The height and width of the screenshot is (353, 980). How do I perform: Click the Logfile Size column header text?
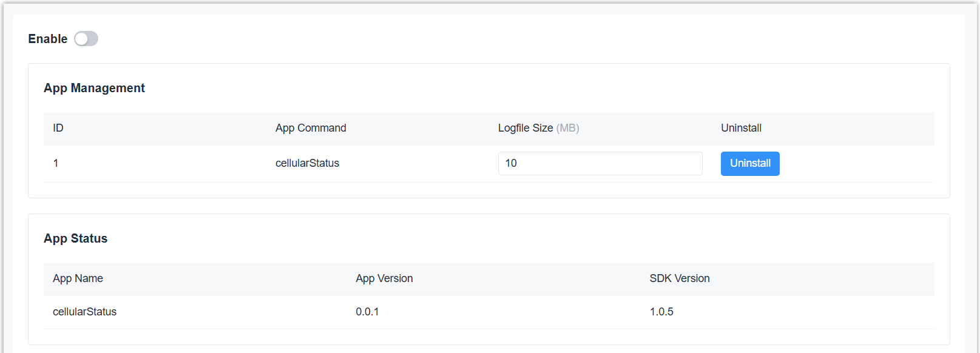[525, 128]
